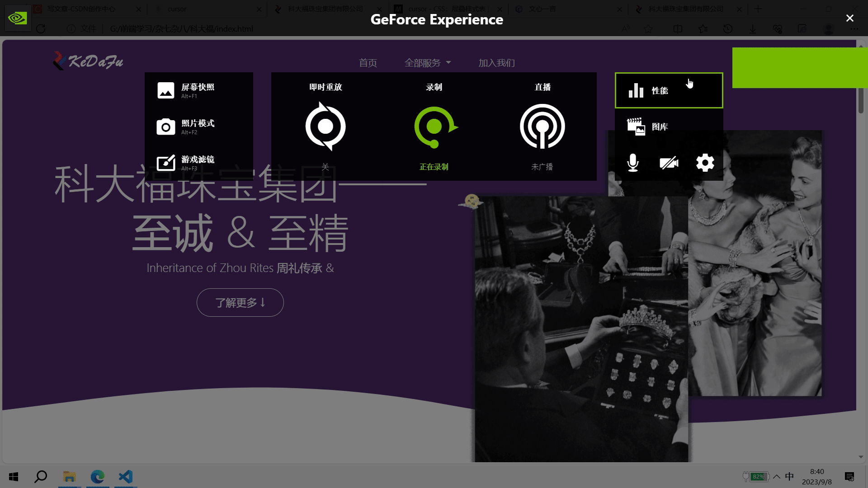Select Photo Mode (照片模式) camera icon

(166, 127)
